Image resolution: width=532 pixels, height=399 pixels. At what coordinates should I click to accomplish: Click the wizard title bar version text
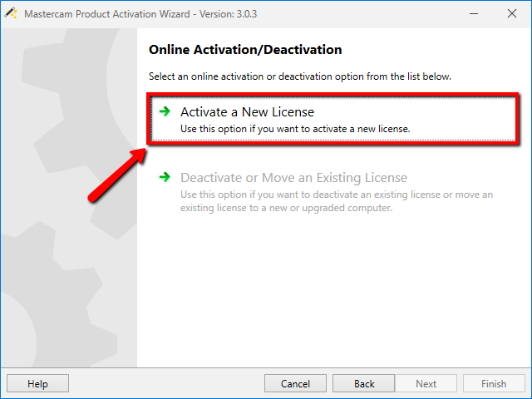tap(228, 14)
